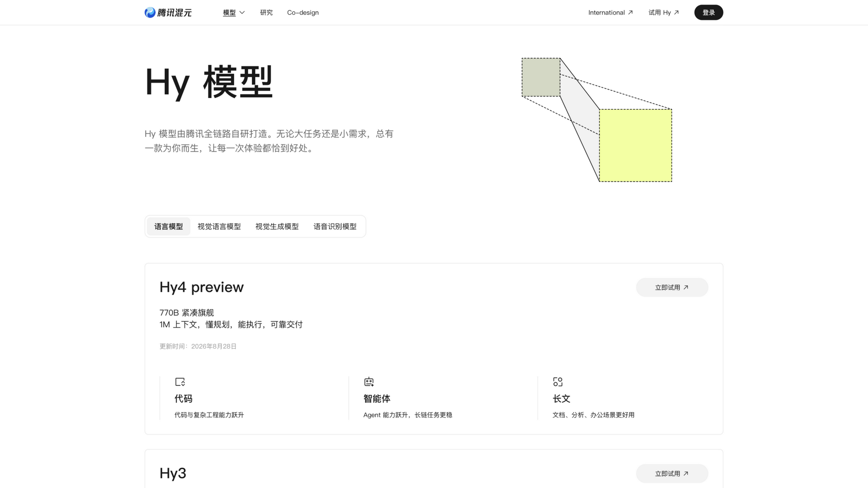Click 立即试用 for Hy4 preview
Screen dimensions: 868x488
pyautogui.click(x=672, y=287)
